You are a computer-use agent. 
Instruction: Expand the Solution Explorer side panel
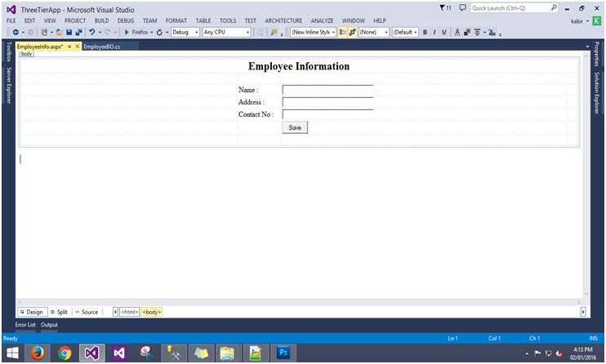coord(597,93)
